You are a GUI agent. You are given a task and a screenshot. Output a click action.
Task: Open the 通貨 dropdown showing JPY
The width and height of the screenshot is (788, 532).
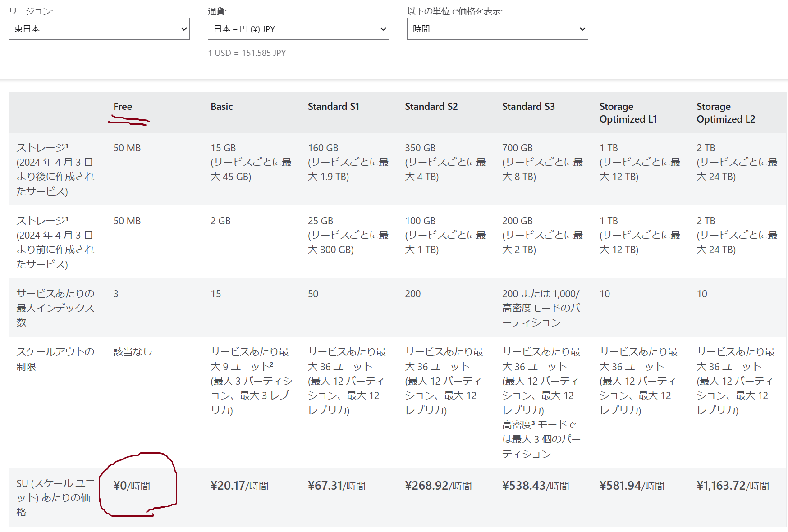click(x=298, y=29)
